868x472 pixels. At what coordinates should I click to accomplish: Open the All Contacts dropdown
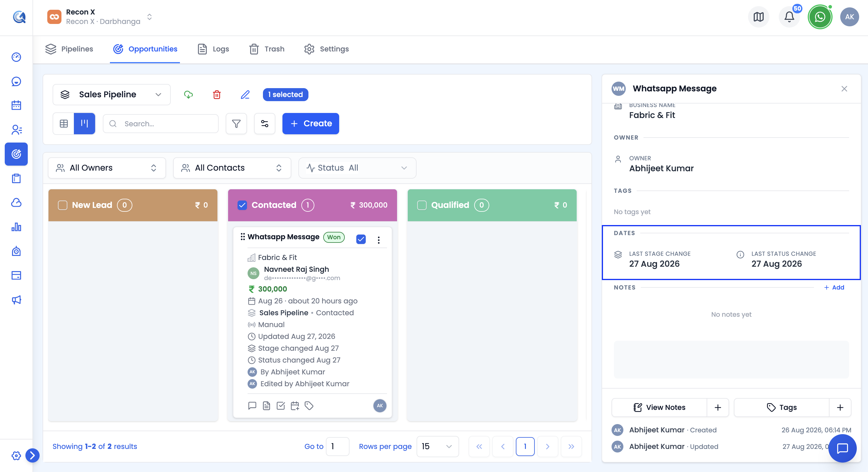[x=232, y=168]
